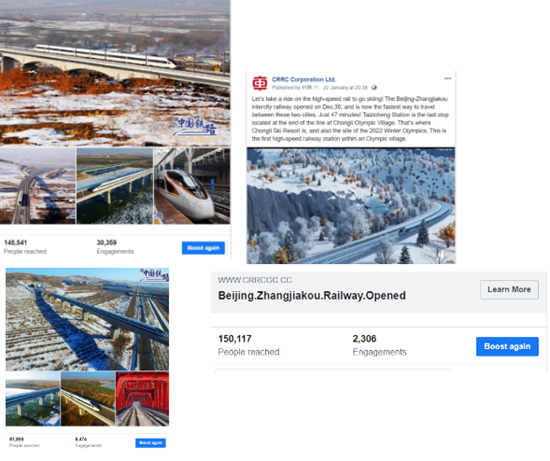The height and width of the screenshot is (461, 550).
Task: Open the Beijing.Zhangjiakou.Railway.Opened link title
Action: coord(312,295)
